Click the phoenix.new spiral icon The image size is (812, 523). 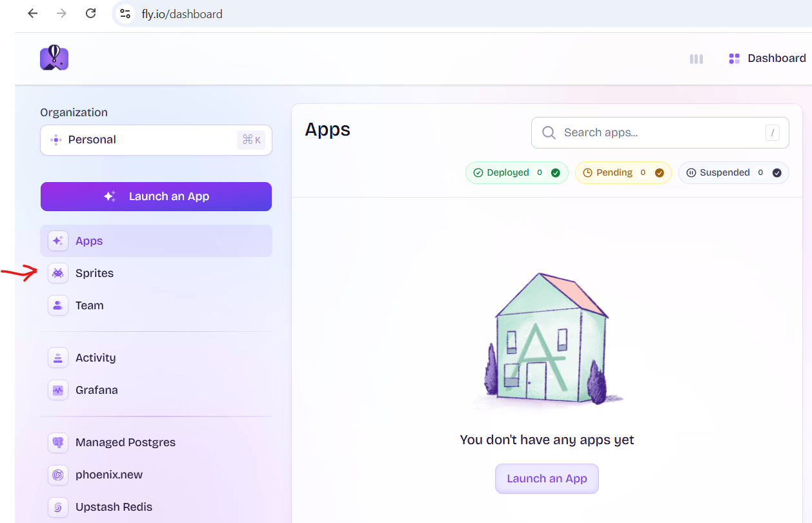click(58, 475)
